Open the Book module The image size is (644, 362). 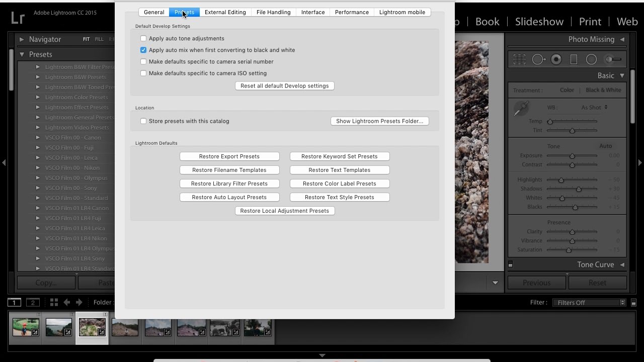487,22
